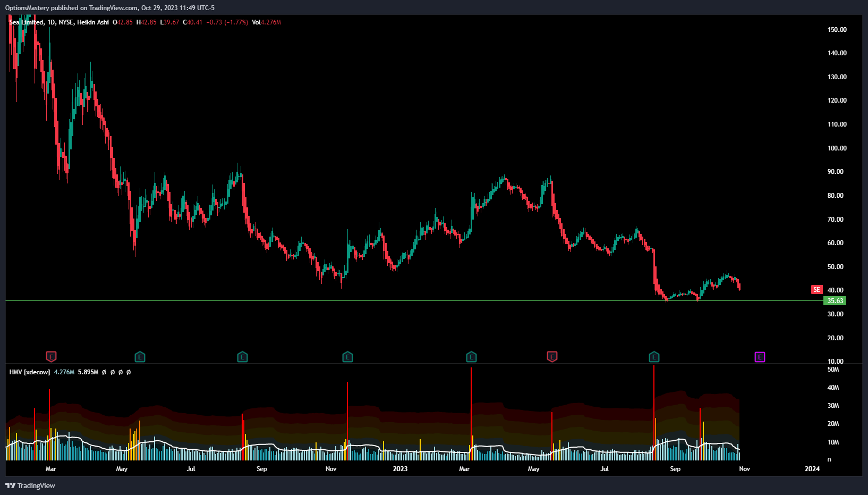Click the Mar label before 2023 on time axis
Image resolution: width=868 pixels, height=495 pixels.
[x=51, y=469]
